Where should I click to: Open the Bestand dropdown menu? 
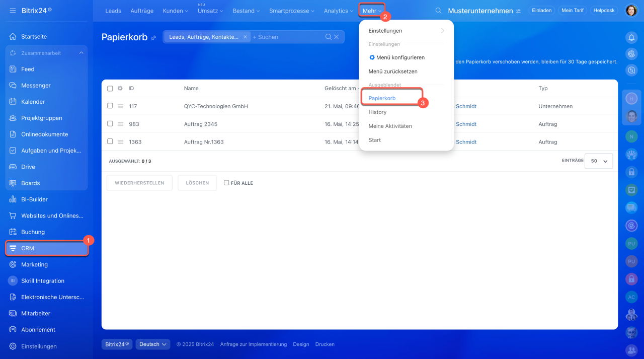(x=246, y=11)
